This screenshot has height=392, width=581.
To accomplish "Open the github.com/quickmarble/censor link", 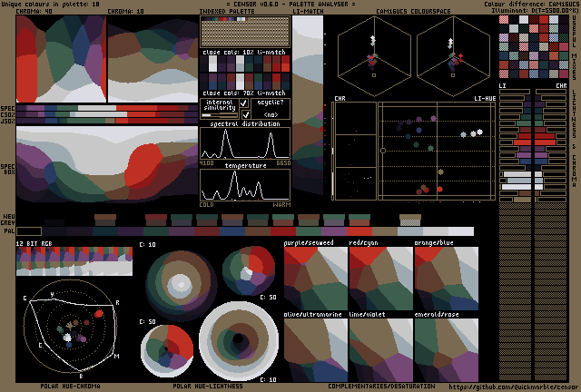I will click(x=512, y=386).
